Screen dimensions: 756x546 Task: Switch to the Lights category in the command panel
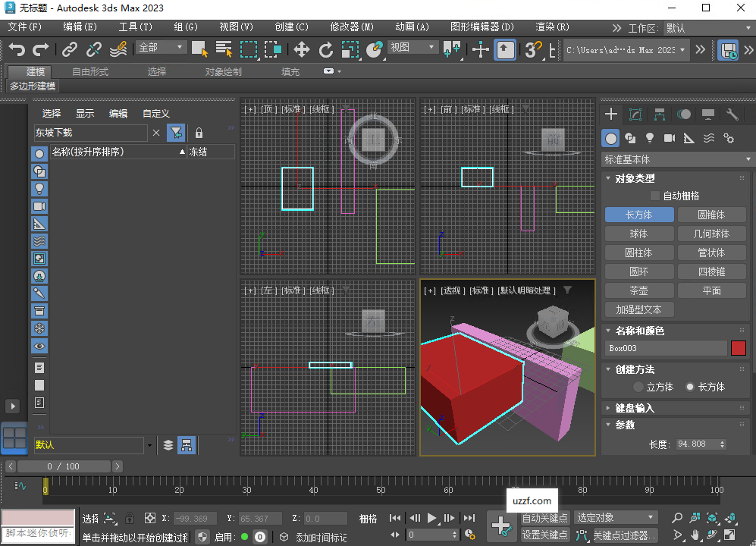point(650,138)
